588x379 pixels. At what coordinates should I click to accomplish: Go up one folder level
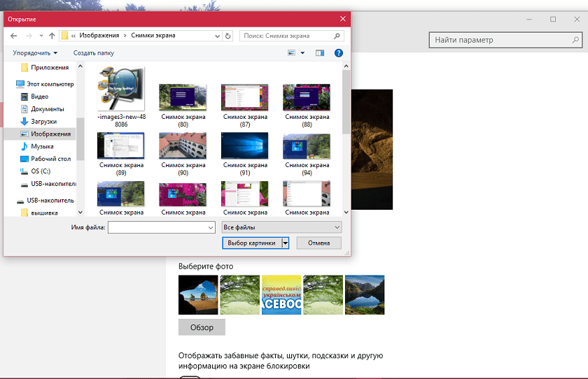(52, 36)
